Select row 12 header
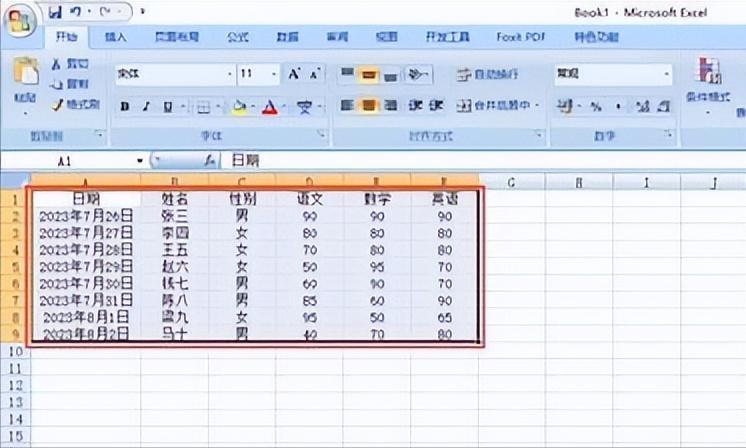 15,385
